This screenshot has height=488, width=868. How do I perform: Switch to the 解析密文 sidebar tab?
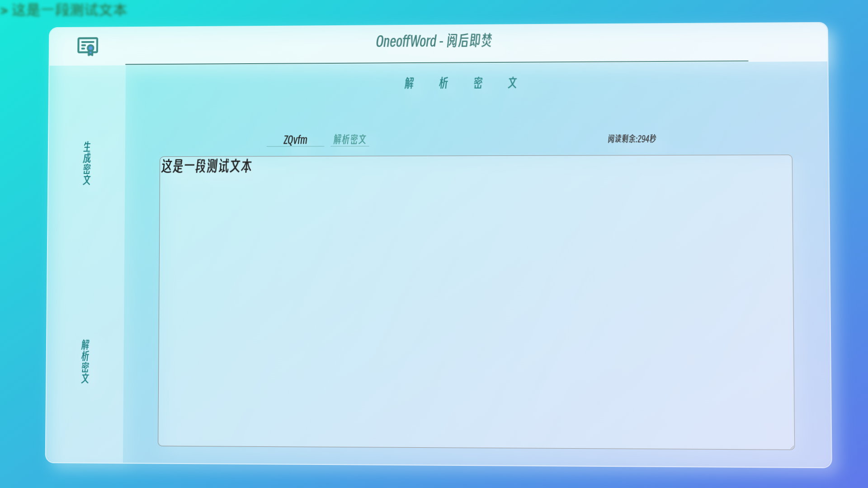85,361
